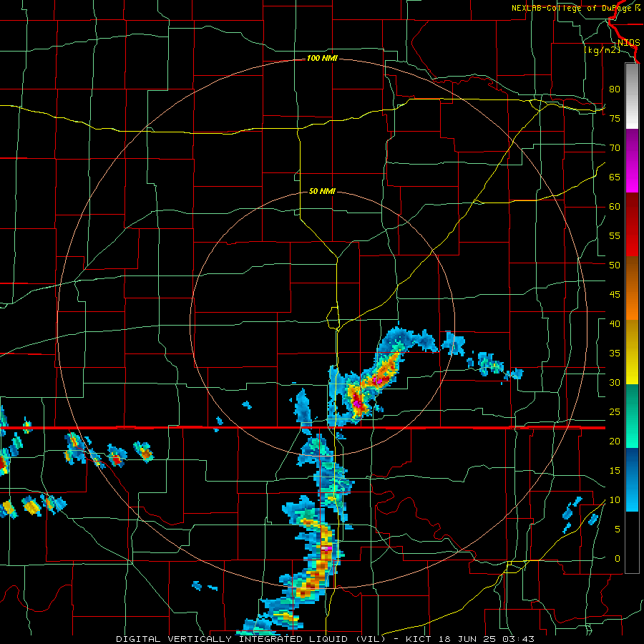644x644 pixels.
Task: Click the 55 value on the scale
Action: pyautogui.click(x=615, y=235)
